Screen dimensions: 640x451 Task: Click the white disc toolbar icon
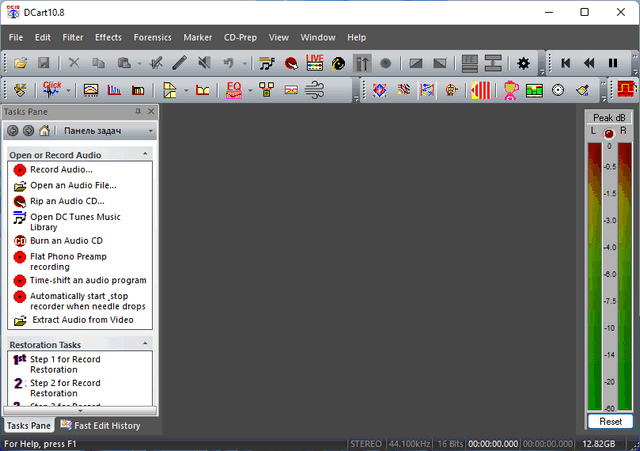(x=558, y=90)
